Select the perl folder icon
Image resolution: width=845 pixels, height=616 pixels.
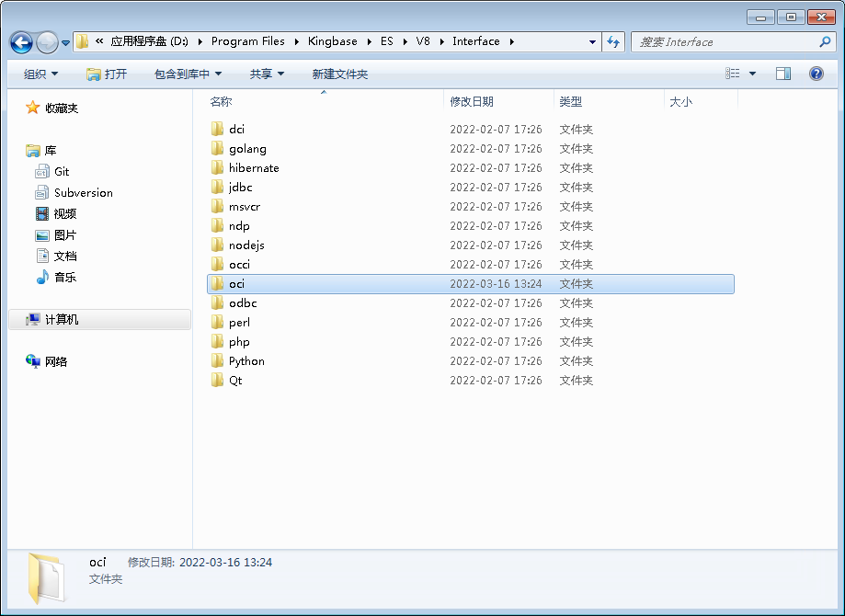217,323
